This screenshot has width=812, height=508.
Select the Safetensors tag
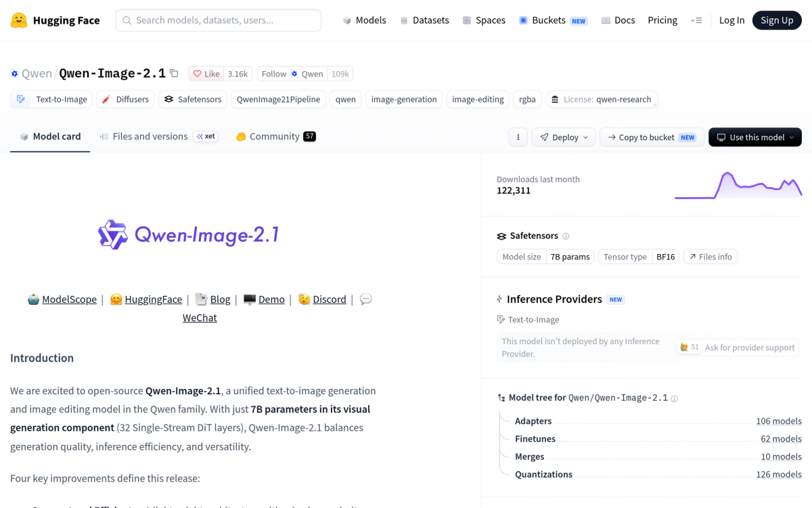tap(193, 99)
